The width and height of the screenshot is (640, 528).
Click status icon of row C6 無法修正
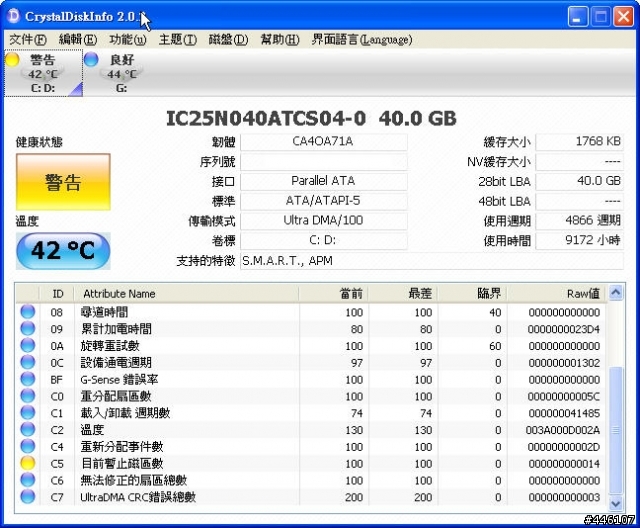(28, 479)
